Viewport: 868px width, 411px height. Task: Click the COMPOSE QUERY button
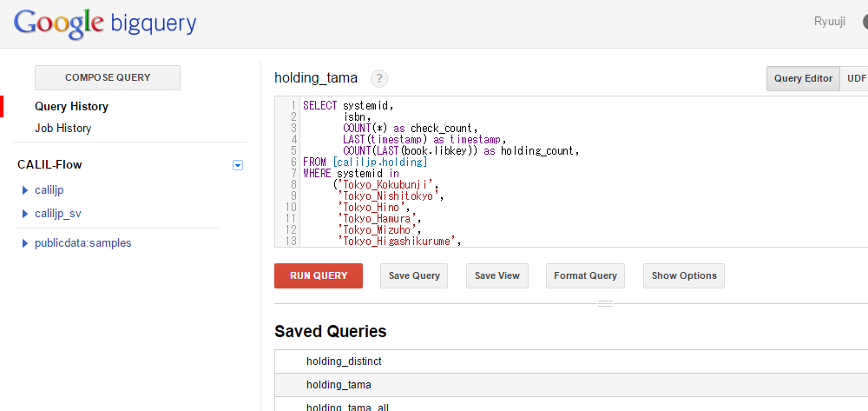[108, 77]
